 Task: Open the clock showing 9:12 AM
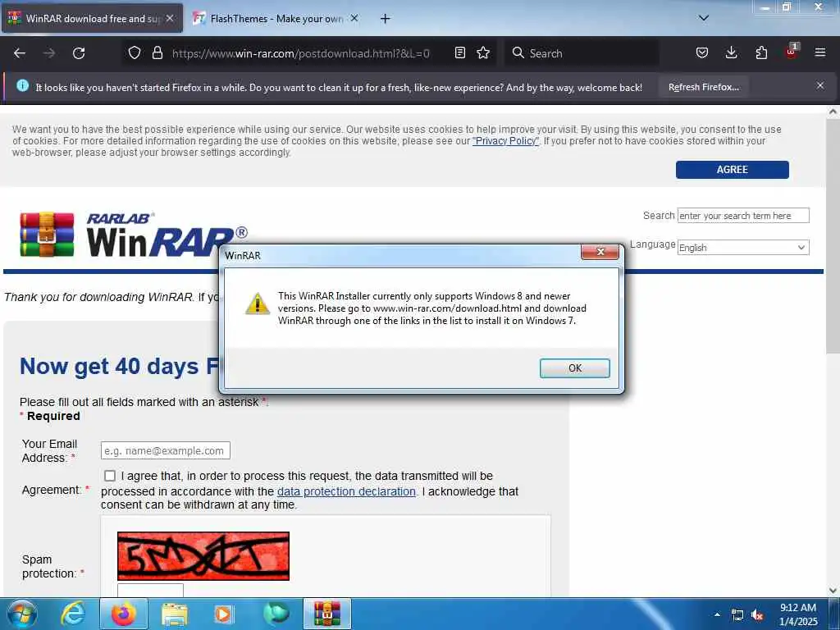(798, 614)
